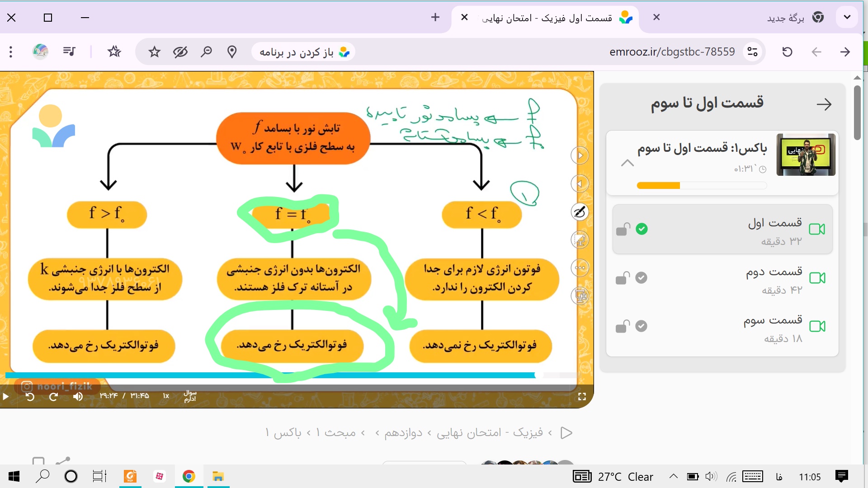868x488 pixels.
Task: Click the باز کردن در برنامه button
Action: coord(304,52)
